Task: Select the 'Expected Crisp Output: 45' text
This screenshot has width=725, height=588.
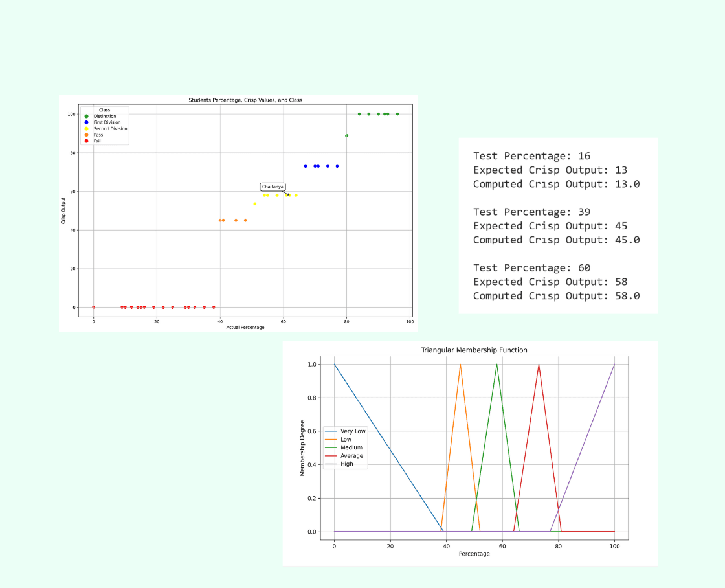Action: click(x=550, y=226)
